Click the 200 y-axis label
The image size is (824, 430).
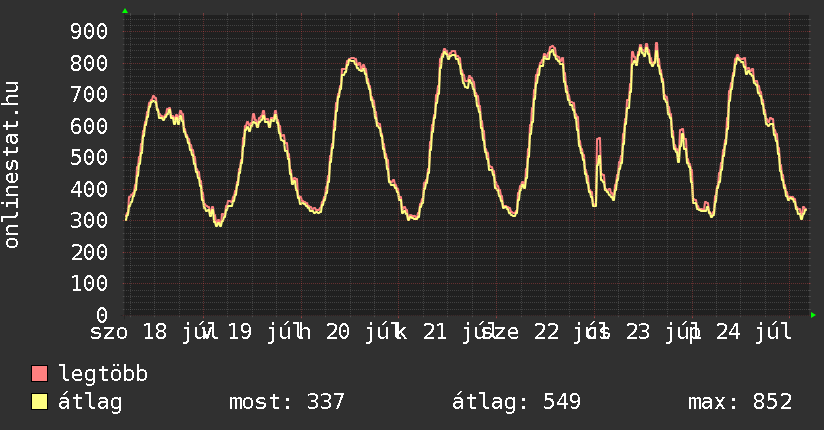(x=89, y=252)
